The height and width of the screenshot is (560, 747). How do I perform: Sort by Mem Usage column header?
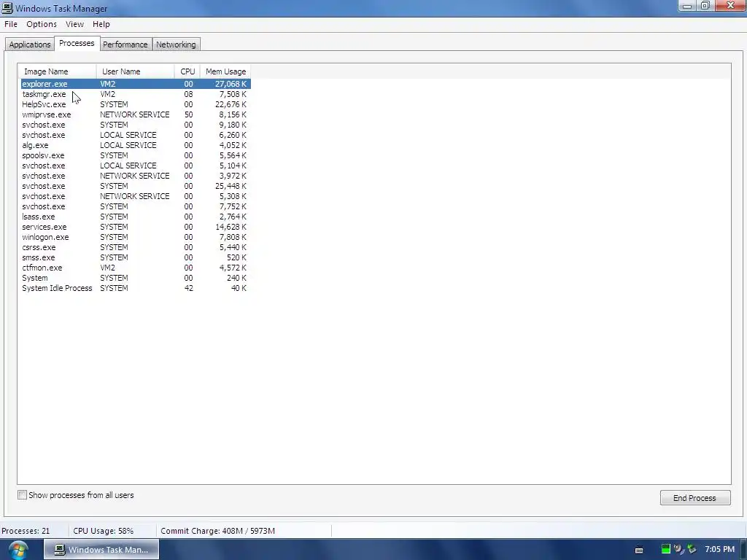pos(226,71)
